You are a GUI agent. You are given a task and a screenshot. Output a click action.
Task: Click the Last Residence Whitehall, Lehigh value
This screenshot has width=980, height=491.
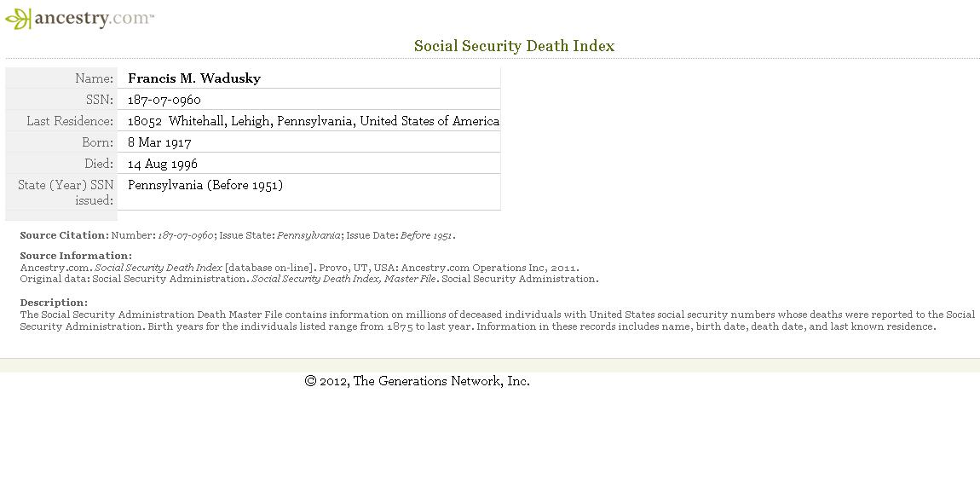click(313, 121)
